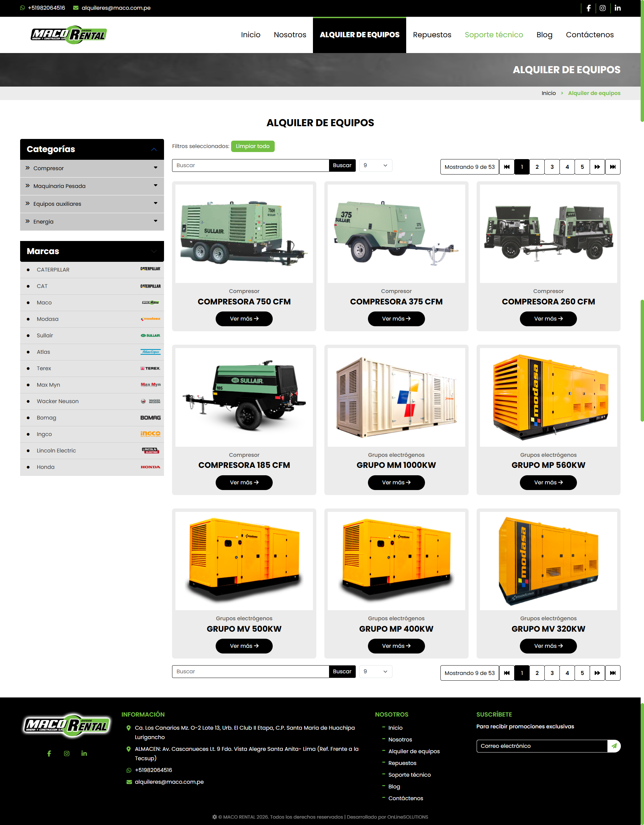644x825 pixels.
Task: Click the Limpiar todo button
Action: pyautogui.click(x=253, y=146)
